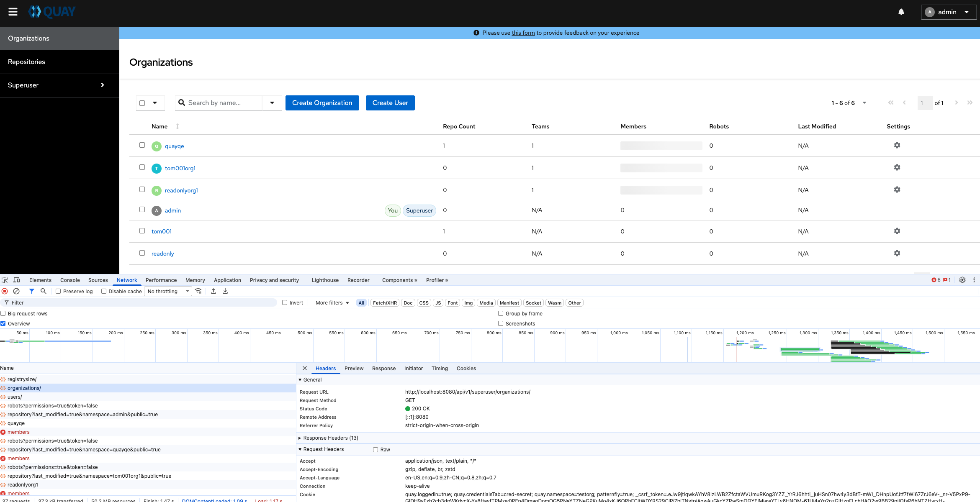Enable the Preserve log checkbox
This screenshot has height=502, width=980.
point(58,291)
